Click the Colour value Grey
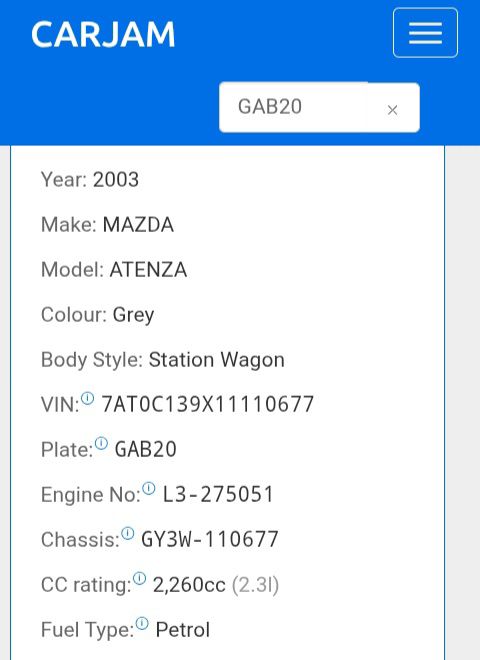Image resolution: width=480 pixels, height=660 pixels. click(x=133, y=315)
